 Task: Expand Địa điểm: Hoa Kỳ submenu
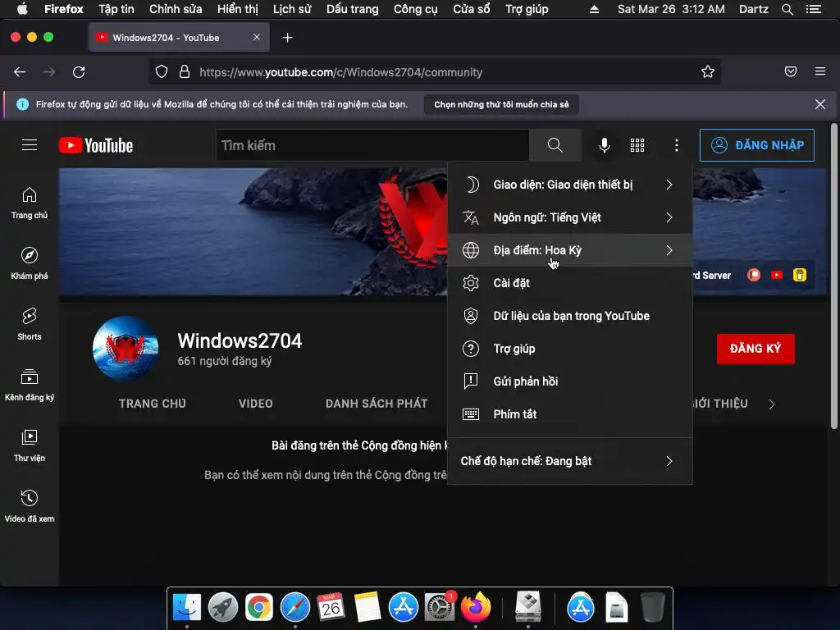(x=569, y=250)
